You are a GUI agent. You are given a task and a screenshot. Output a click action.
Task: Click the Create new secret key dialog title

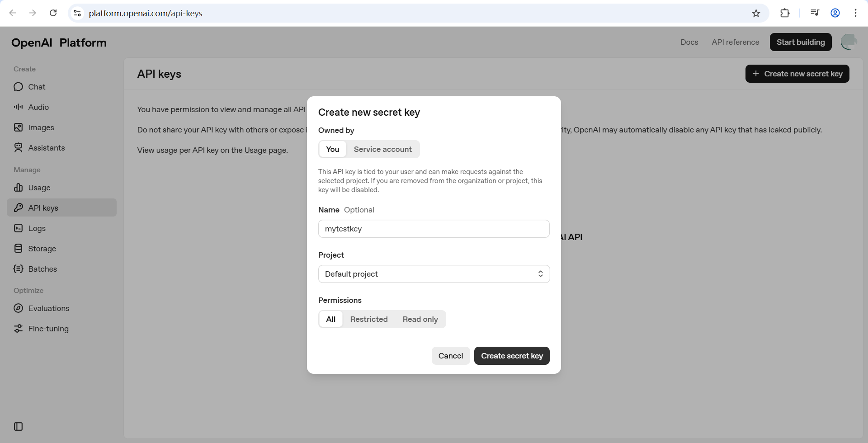tap(369, 112)
